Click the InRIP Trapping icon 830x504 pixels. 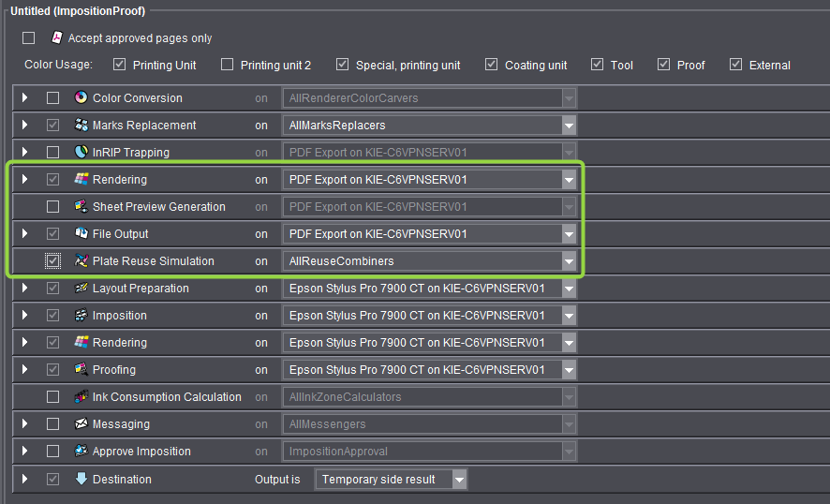(x=81, y=153)
